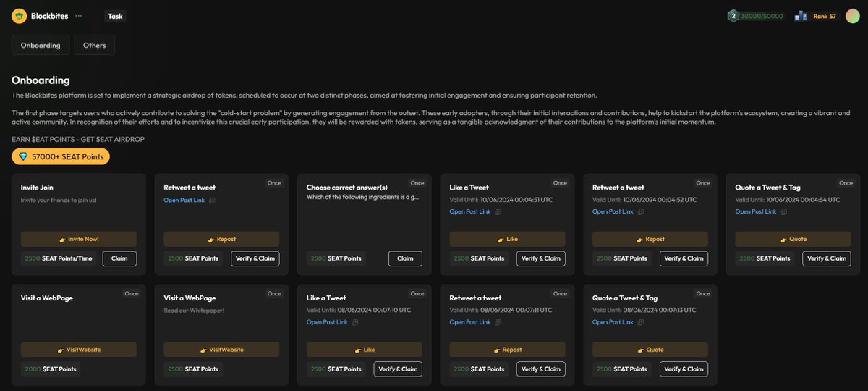This screenshot has width=868, height=391.
Task: Copy post link for Quote card expiring 00:04:54
Action: coord(784,211)
